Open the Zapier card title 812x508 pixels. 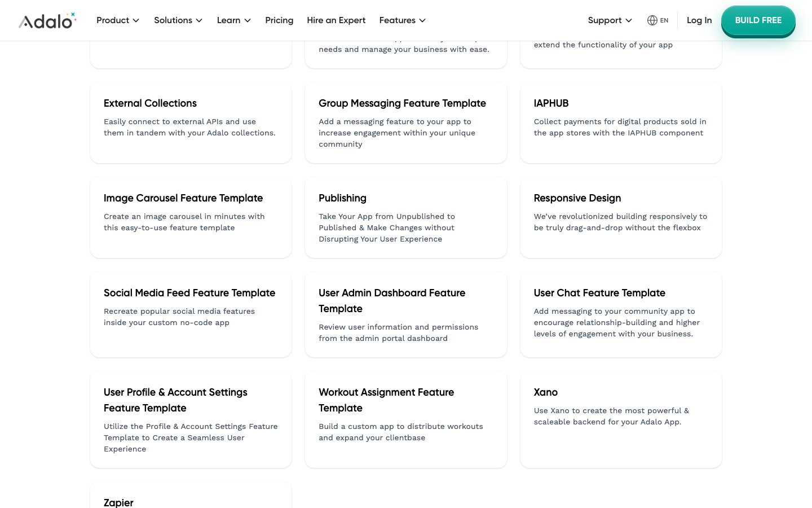(x=118, y=502)
